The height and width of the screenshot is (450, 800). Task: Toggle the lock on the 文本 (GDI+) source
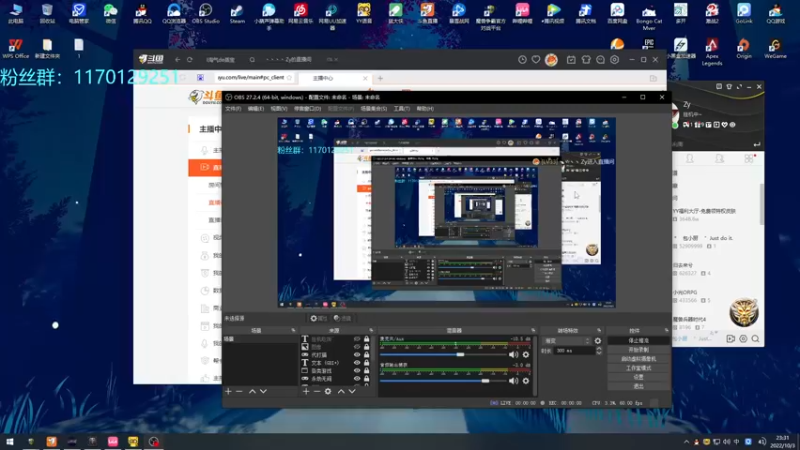pos(366,363)
